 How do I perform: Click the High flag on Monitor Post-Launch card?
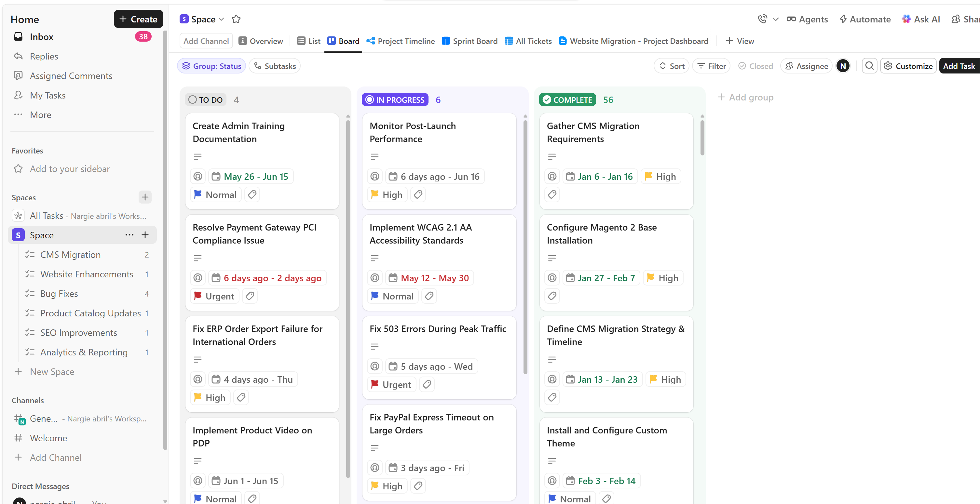coord(387,194)
